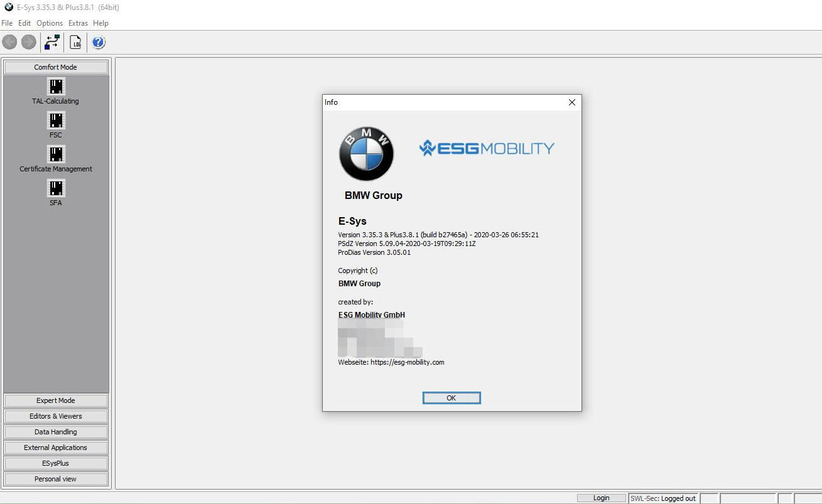The image size is (822, 504).
Task: Collapse the Comfort Mode section
Action: (x=56, y=67)
